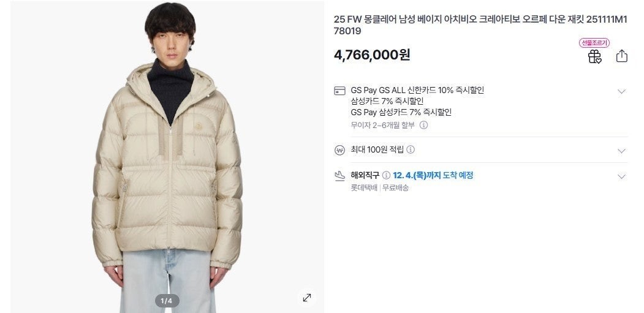Viewport: 644px width, 313px height.
Task: Click the credit card discount icon
Action: (339, 91)
